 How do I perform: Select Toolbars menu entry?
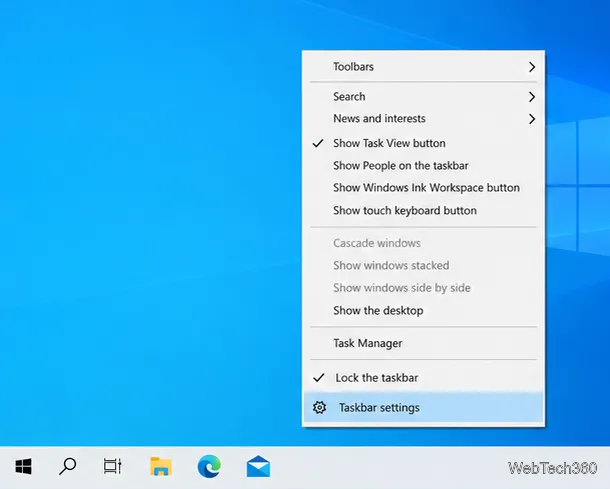coord(423,67)
